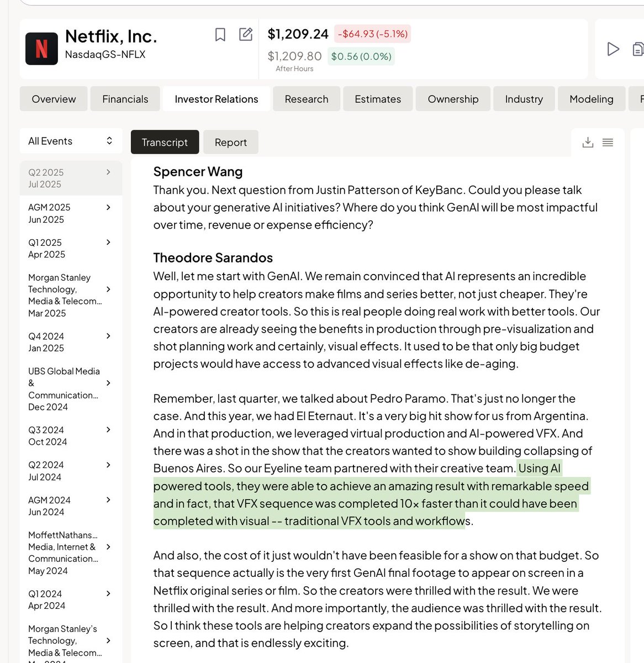Open the Modeling tab
The width and height of the screenshot is (644, 663).
point(592,99)
